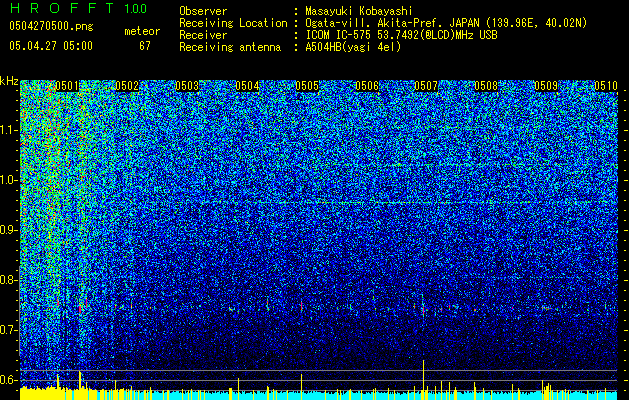629x400 pixels.
Task: Click the 0503 time marker
Action: pyautogui.click(x=187, y=86)
